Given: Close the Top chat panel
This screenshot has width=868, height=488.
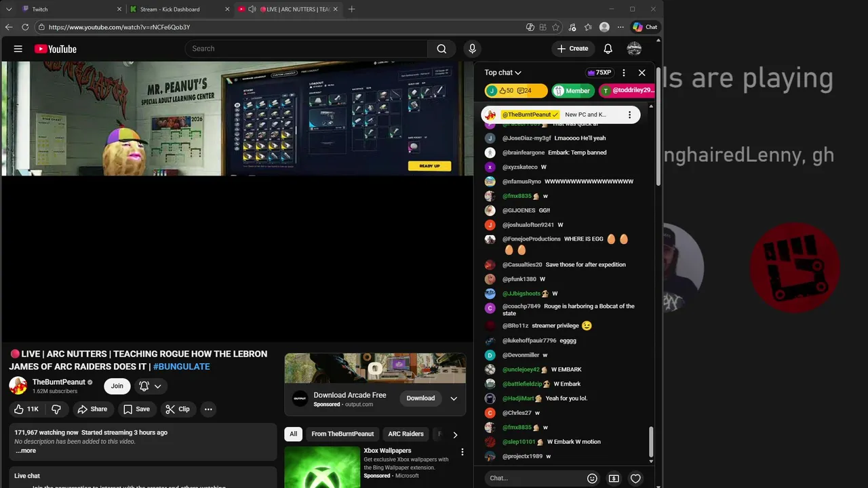Looking at the screenshot, I should click(642, 73).
